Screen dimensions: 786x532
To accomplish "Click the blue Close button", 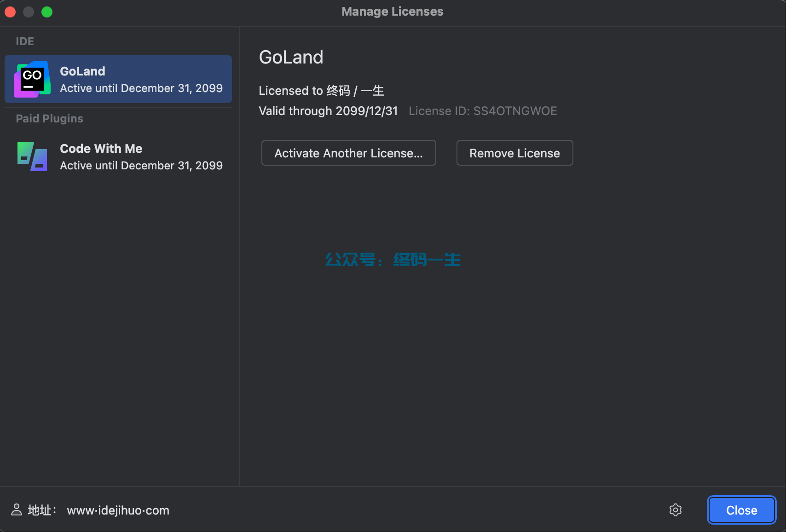I will [741, 510].
